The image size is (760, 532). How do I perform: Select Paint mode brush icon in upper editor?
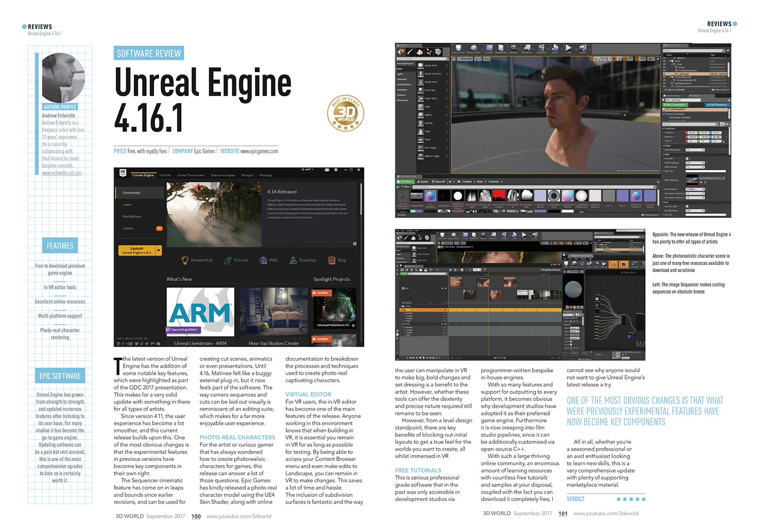410,52
